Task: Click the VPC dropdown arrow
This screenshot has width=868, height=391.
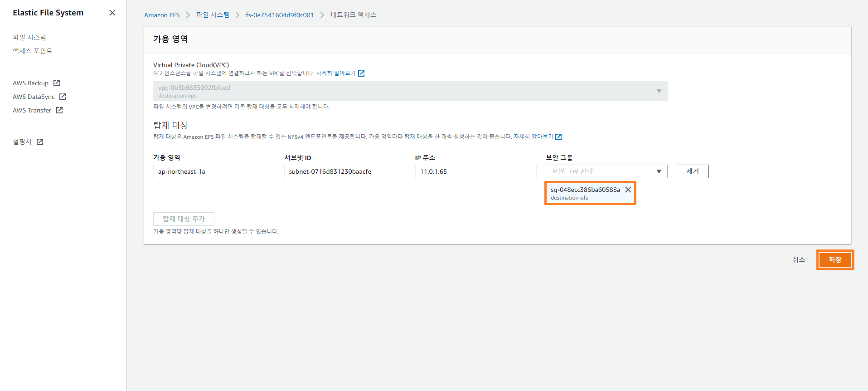Action: pyautogui.click(x=659, y=91)
